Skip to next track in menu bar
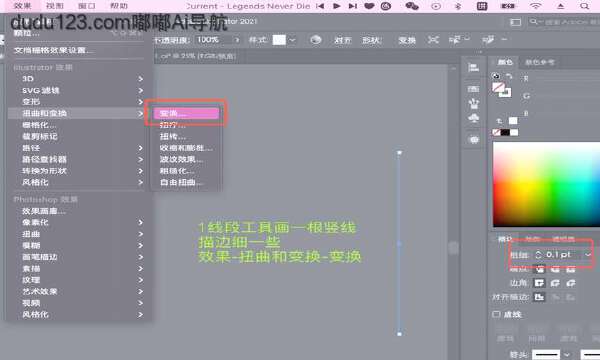 pos(353,6)
